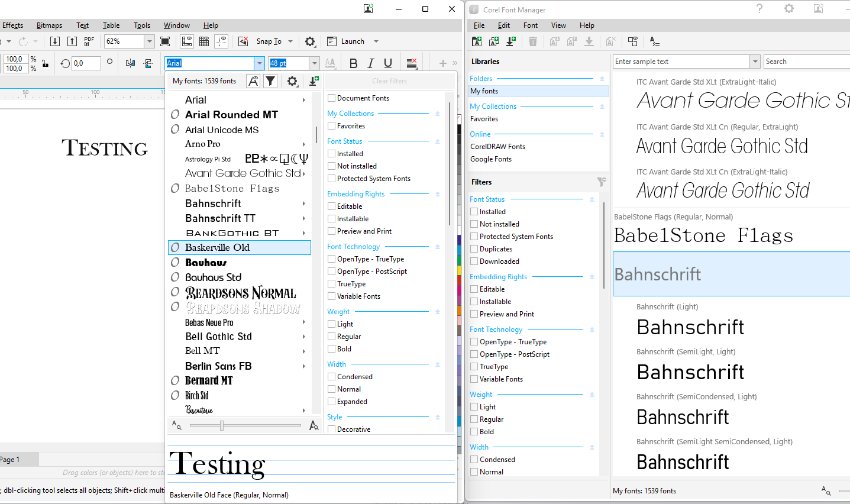Image resolution: width=850 pixels, height=504 pixels.
Task: Check OpenType - PostScript in font list filters
Action: (x=332, y=272)
